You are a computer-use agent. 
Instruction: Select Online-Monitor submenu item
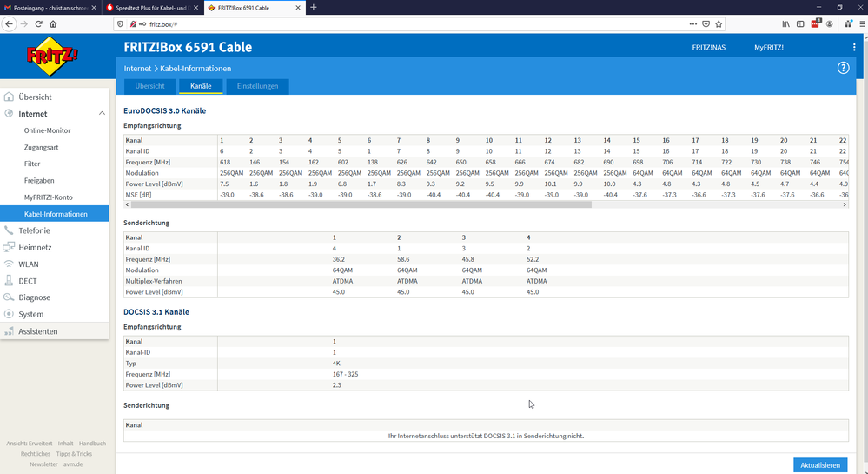47,130
